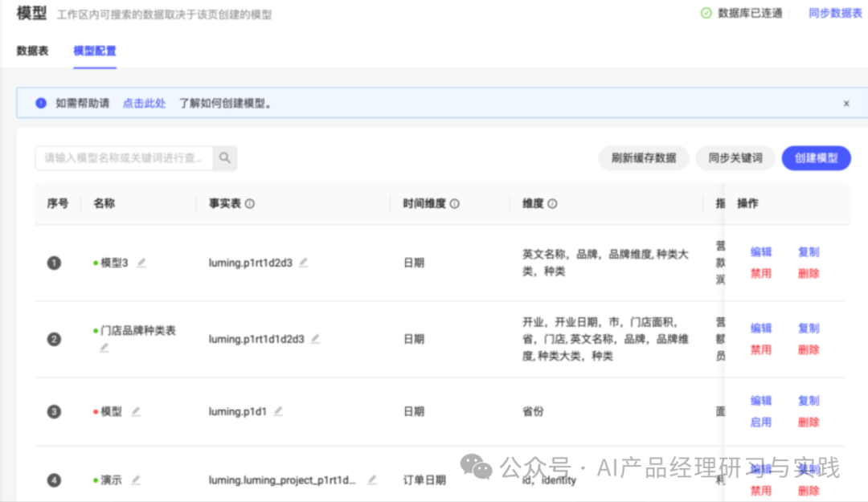Click row number badge 2

[54, 339]
